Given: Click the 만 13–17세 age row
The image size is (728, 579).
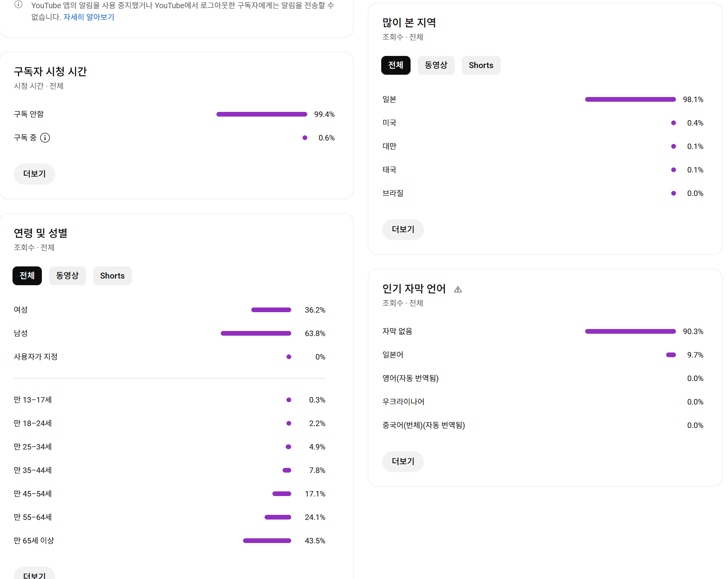Looking at the screenshot, I should tap(169, 400).
